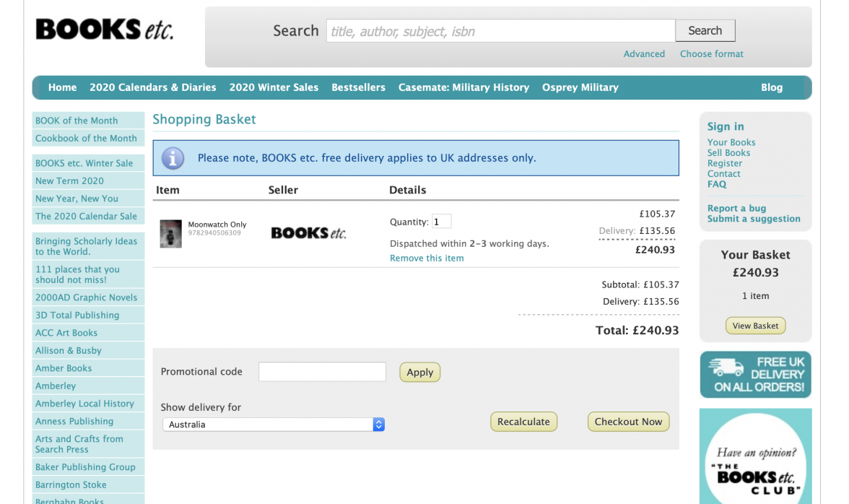Screen dimensions: 849x504
Task: Click the Moonwatch Only book cover thumbnail
Action: [170, 233]
